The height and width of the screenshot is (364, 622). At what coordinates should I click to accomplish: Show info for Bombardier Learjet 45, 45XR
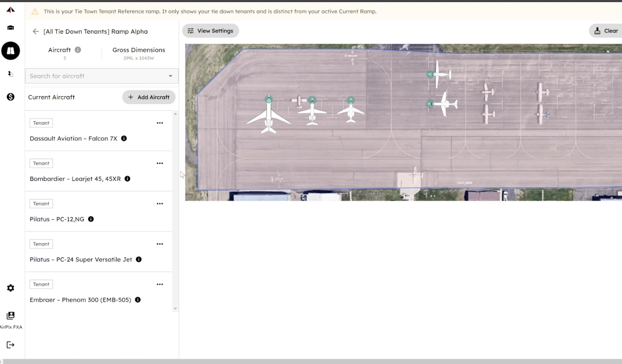(127, 179)
